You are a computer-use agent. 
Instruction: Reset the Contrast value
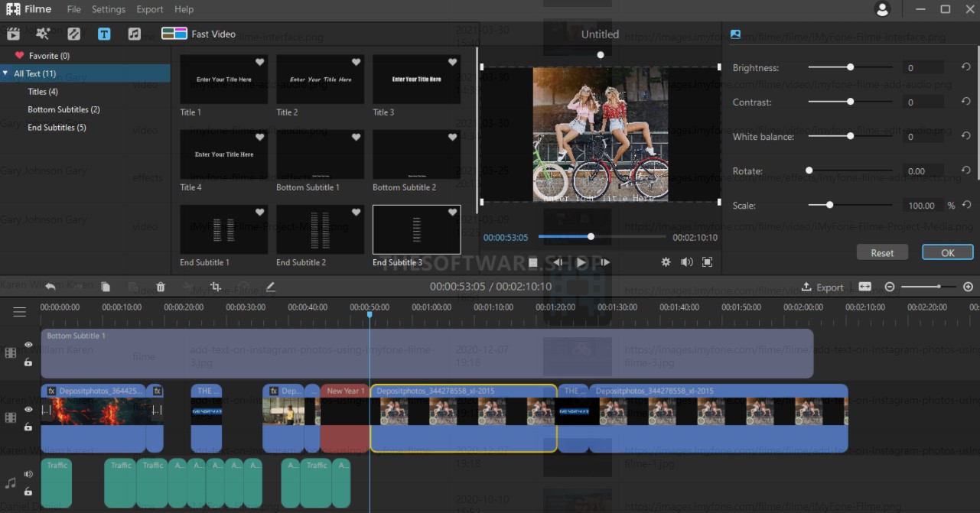point(966,102)
